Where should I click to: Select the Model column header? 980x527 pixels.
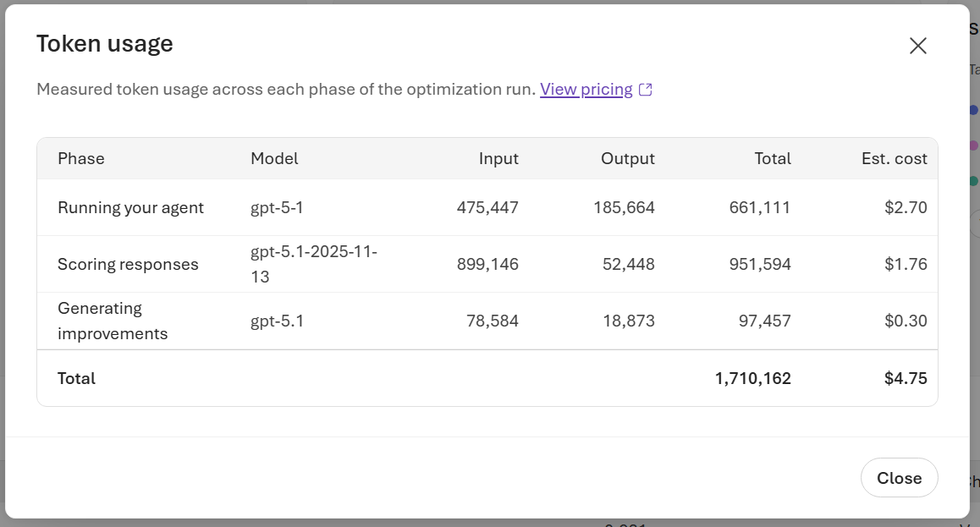coord(274,158)
